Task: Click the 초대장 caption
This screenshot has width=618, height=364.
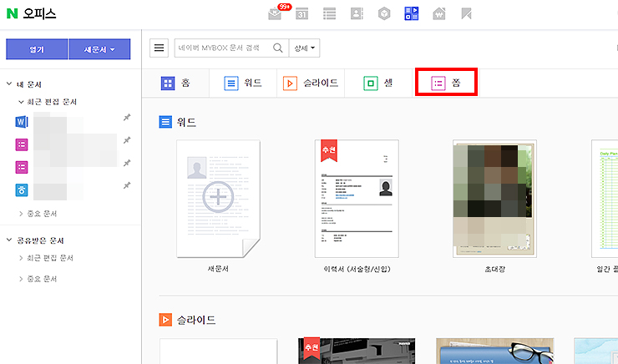Action: (x=494, y=269)
